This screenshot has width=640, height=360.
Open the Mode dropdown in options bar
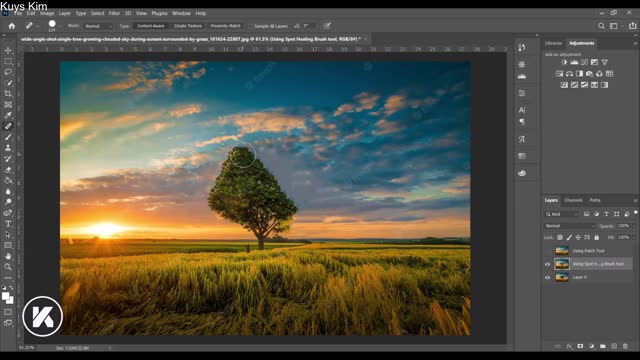pyautogui.click(x=98, y=26)
